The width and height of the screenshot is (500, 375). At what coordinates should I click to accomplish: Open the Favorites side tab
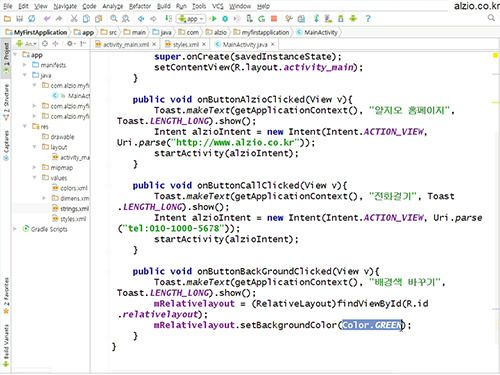[6, 296]
